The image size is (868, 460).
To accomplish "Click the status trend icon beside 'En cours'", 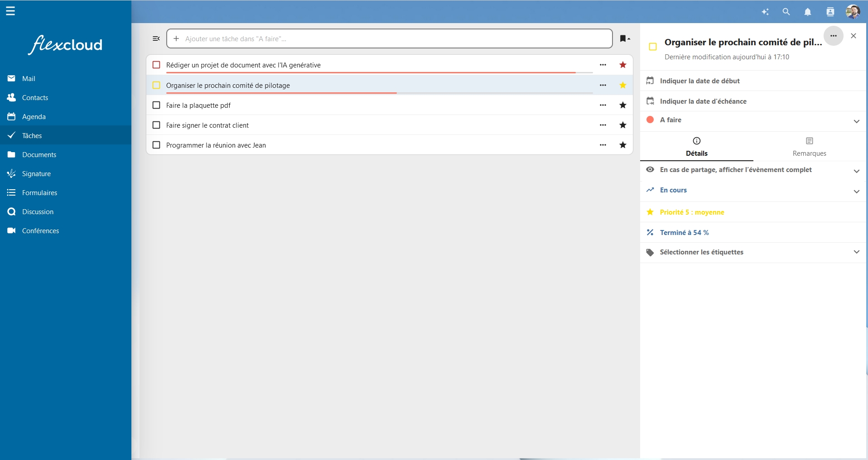I will click(x=650, y=190).
